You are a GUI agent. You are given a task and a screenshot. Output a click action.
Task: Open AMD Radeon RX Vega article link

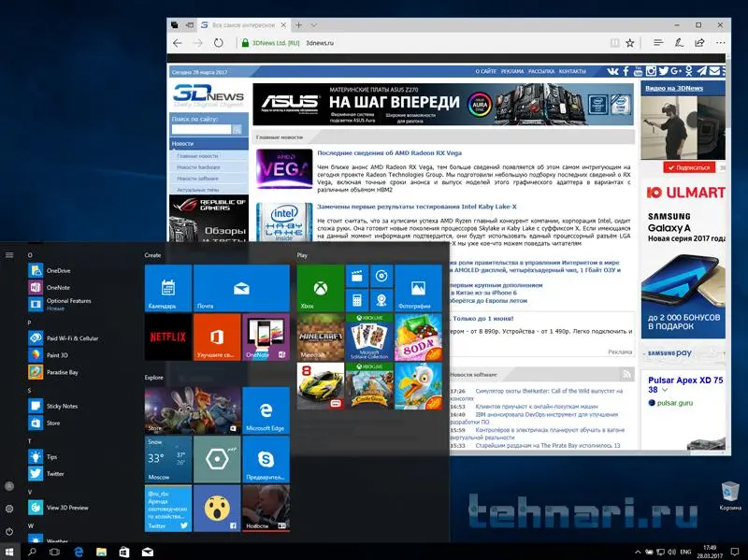(x=389, y=153)
